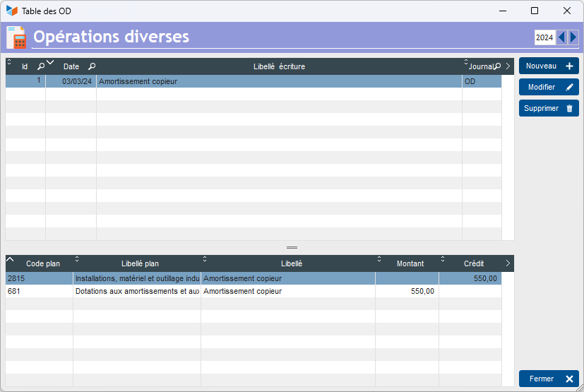Image resolution: width=584 pixels, height=392 pixels.
Task: Click the year field showing 2024
Action: [544, 37]
